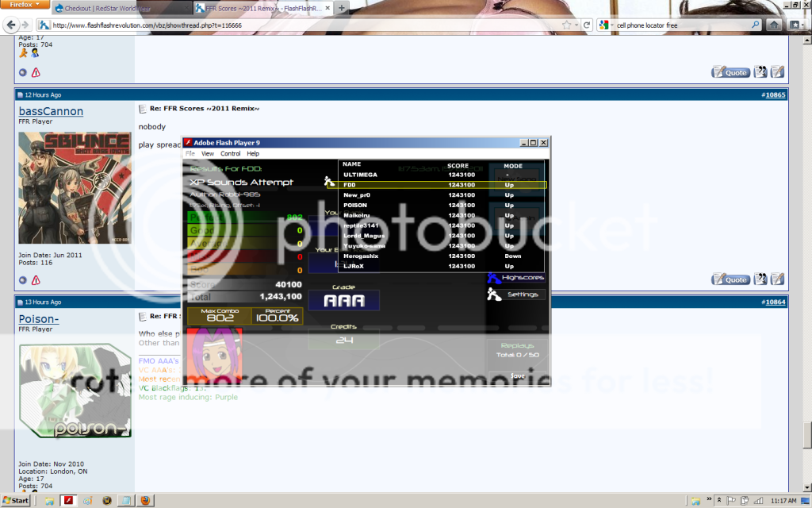Show hidden system tray icons
The height and width of the screenshot is (508, 812).
click(717, 501)
